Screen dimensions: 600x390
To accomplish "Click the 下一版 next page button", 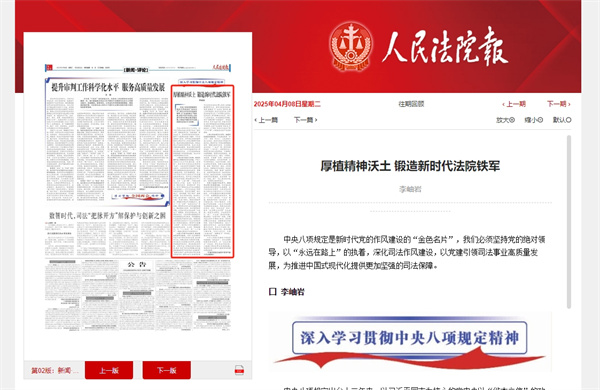I will 166,370.
